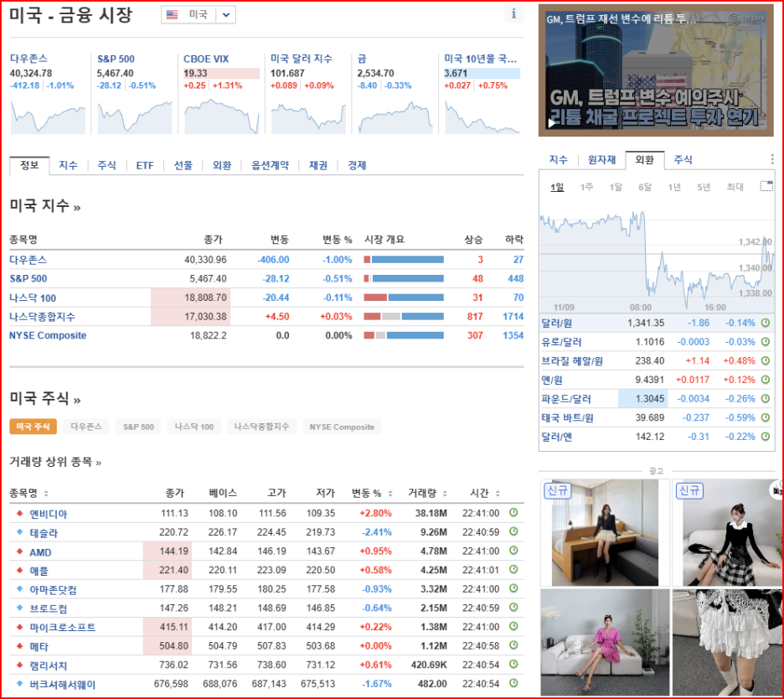Switch to the 지수 tab in the main navigation
The width and height of the screenshot is (784, 699).
point(68,166)
